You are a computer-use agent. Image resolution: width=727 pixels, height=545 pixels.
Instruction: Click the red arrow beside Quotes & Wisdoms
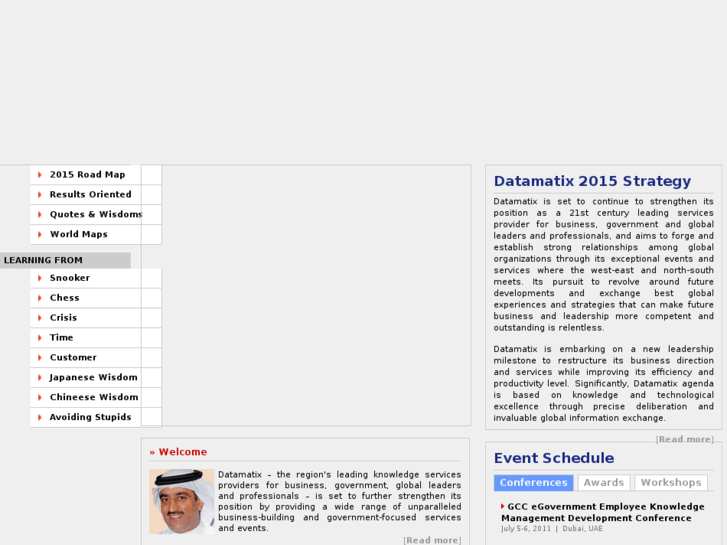click(40, 215)
